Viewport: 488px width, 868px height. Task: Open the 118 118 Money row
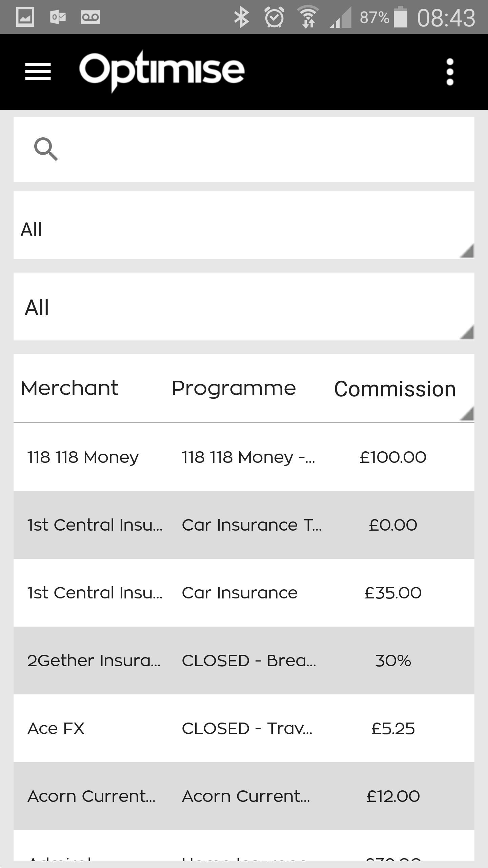click(244, 457)
